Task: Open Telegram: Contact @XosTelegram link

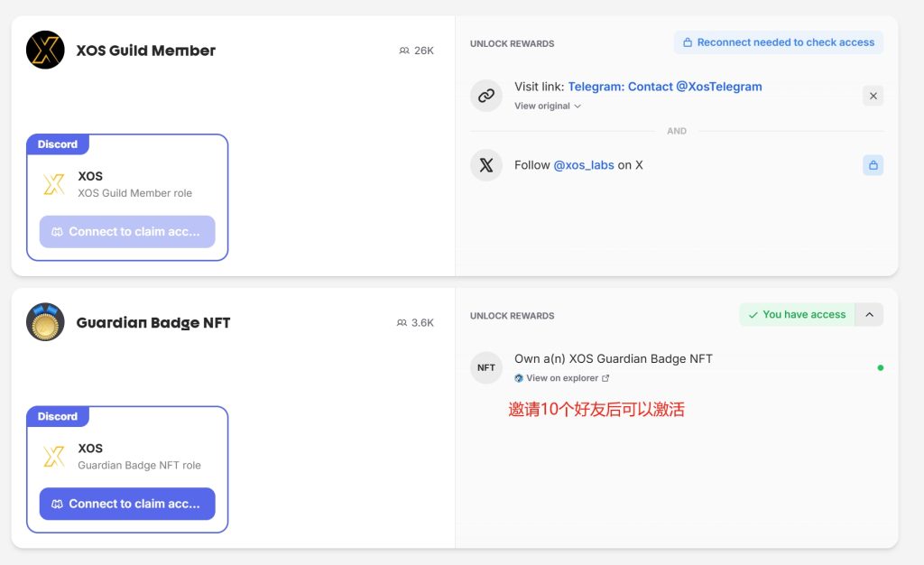Action: click(665, 87)
